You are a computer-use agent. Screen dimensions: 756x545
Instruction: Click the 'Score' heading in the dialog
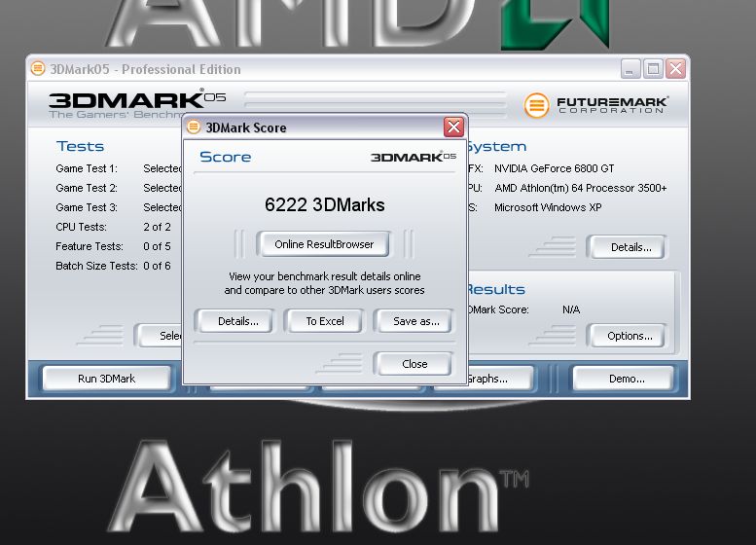coord(225,157)
